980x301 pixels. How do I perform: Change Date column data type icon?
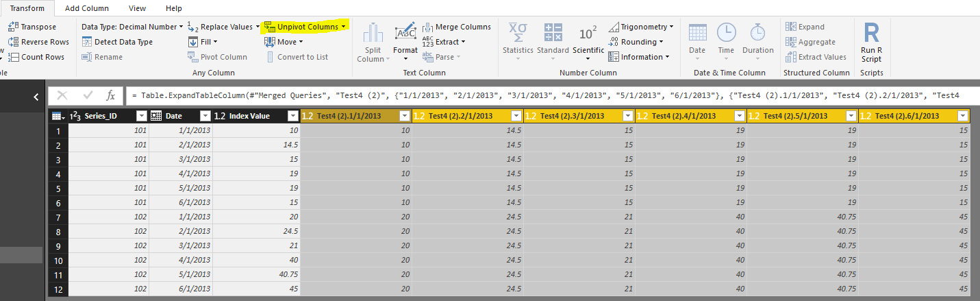click(x=156, y=116)
